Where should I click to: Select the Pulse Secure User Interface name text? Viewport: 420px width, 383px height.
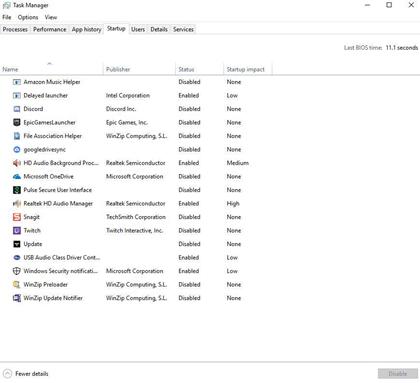coord(58,190)
